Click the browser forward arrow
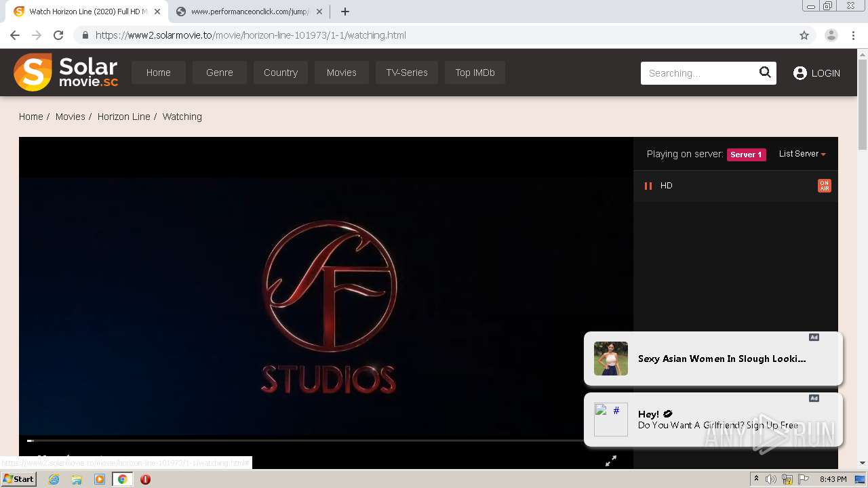Screen dimensions: 868x488 click(x=37, y=35)
